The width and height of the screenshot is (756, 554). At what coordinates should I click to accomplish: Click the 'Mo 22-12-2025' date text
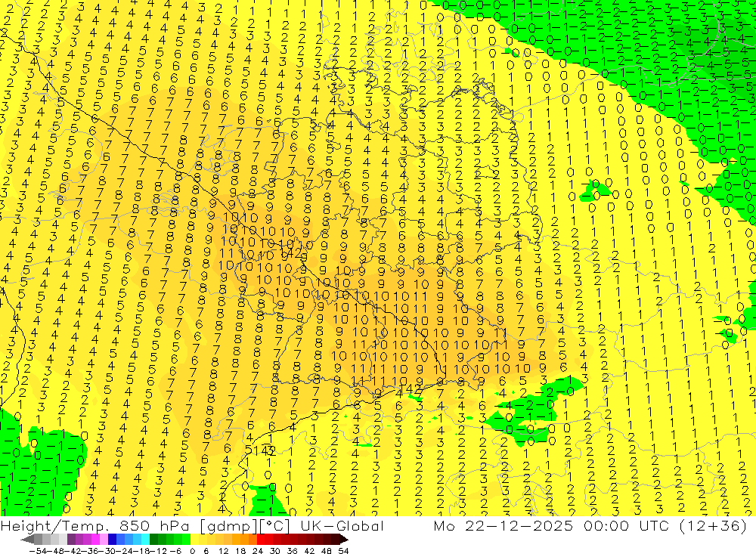[503, 525]
